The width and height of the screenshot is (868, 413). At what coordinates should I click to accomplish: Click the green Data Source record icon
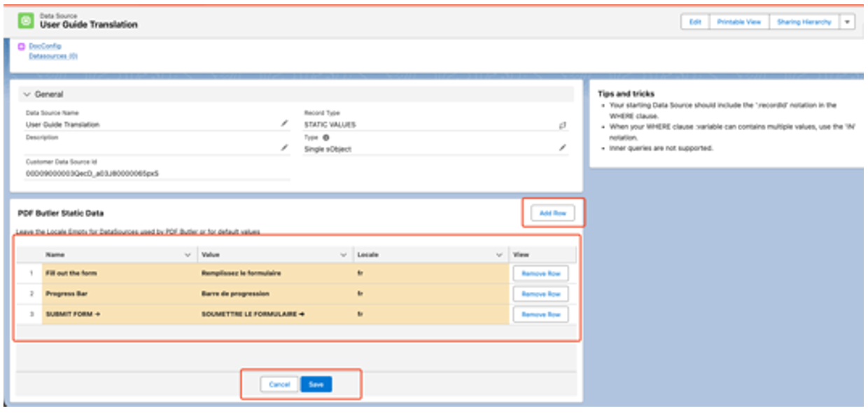pos(26,21)
